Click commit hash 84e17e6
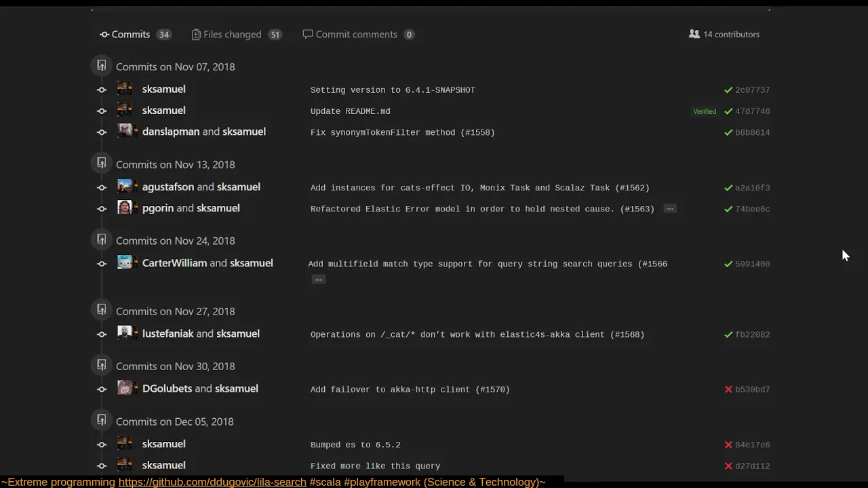 753,445
